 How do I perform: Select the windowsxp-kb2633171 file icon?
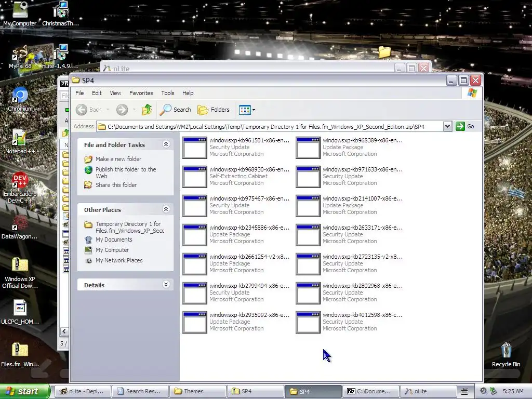tap(308, 235)
